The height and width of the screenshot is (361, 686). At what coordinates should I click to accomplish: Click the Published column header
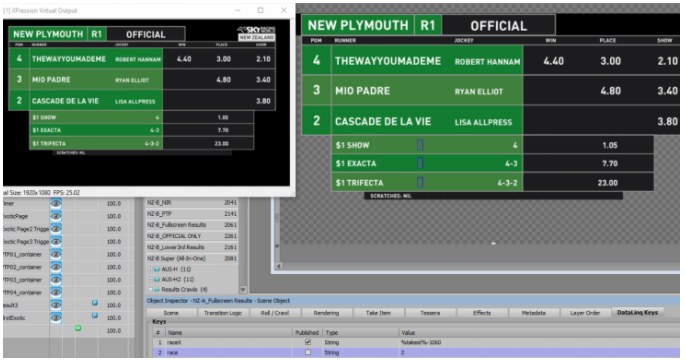pos(308,333)
